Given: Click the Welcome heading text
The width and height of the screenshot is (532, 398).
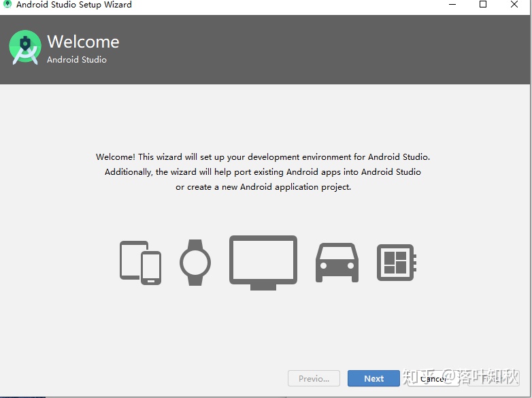Looking at the screenshot, I should click(x=83, y=42).
